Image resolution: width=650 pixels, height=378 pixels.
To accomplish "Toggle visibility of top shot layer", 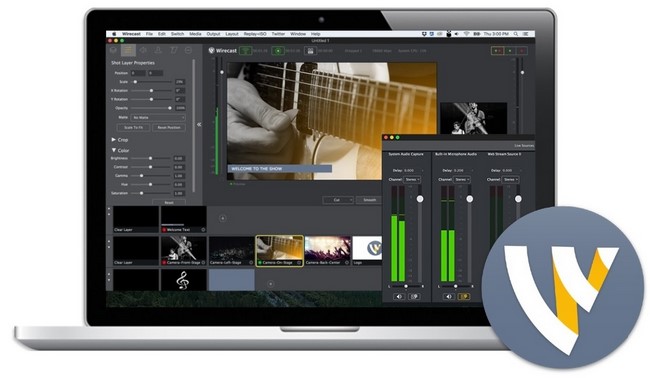I will pyautogui.click(x=109, y=209).
